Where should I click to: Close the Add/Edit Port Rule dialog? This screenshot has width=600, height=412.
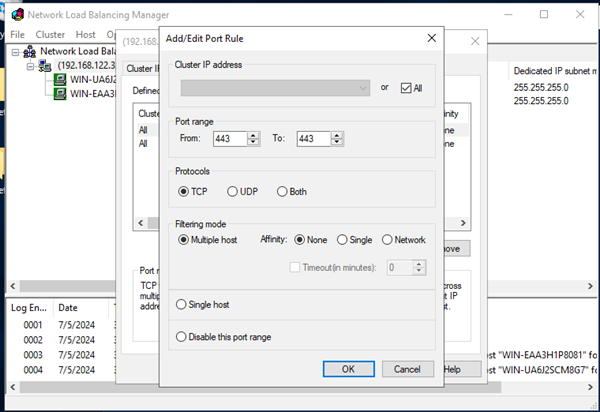[432, 38]
